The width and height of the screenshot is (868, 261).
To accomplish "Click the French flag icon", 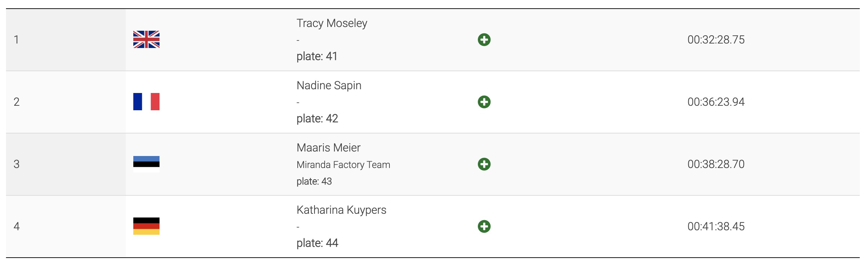I will [x=146, y=102].
